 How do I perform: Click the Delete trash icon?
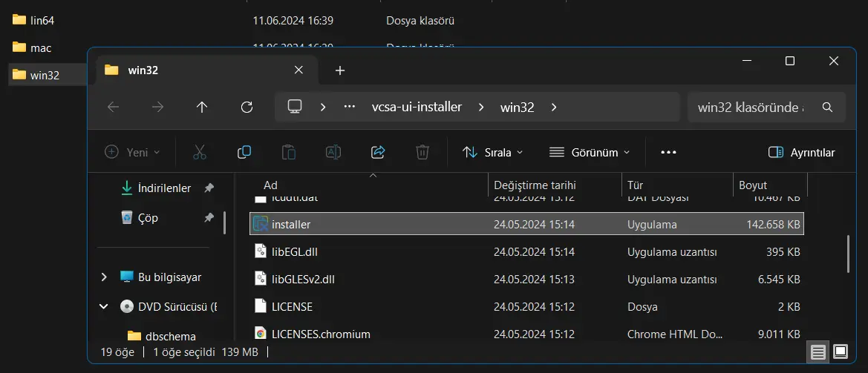coord(422,153)
